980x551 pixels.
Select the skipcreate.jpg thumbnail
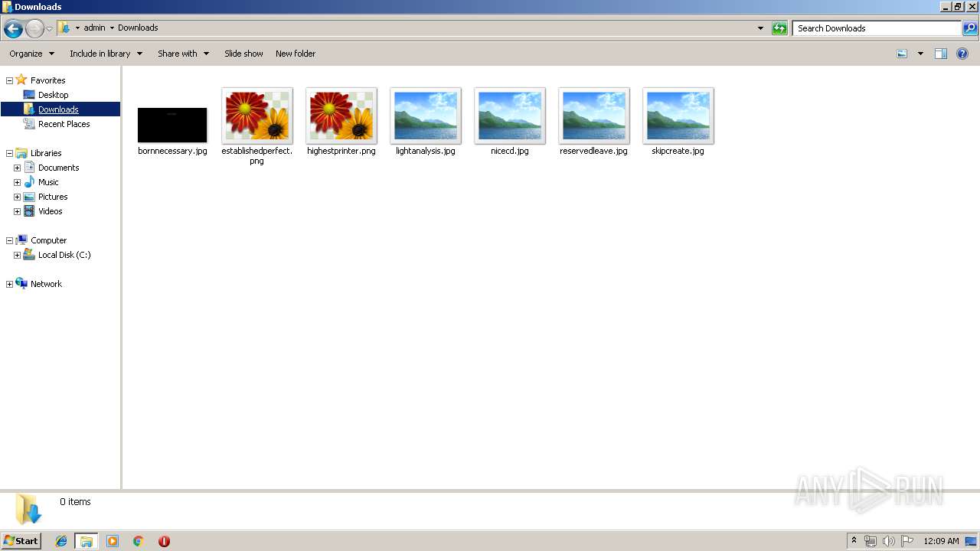click(678, 116)
